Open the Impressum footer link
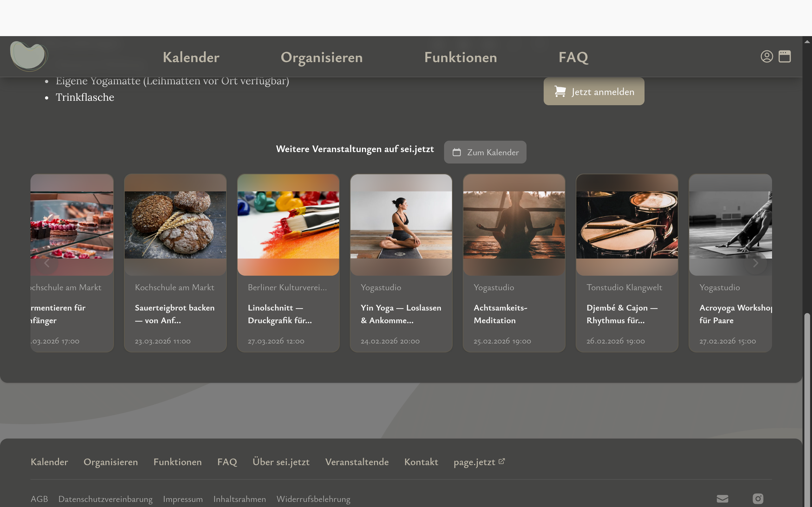Image resolution: width=812 pixels, height=507 pixels. 183,499
